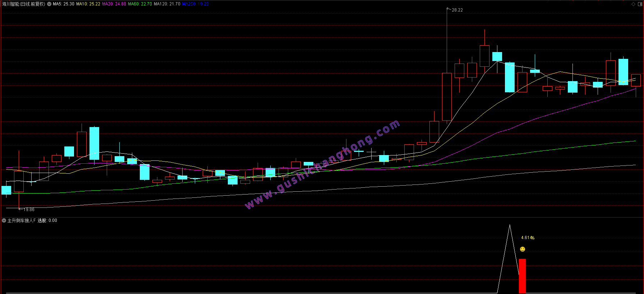644x294 pixels.
Task: Select the 海川智能(日线.前复权) chart title
Action: coord(24,4)
